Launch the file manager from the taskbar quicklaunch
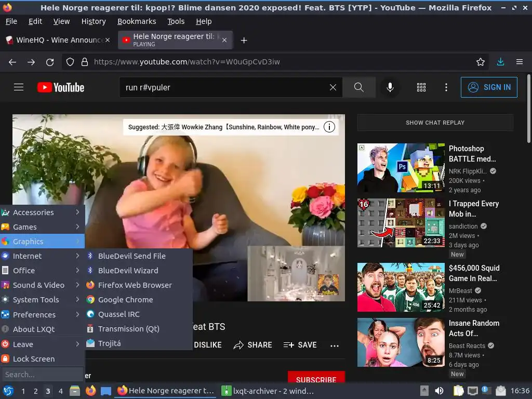The height and width of the screenshot is (399, 532). tap(75, 391)
